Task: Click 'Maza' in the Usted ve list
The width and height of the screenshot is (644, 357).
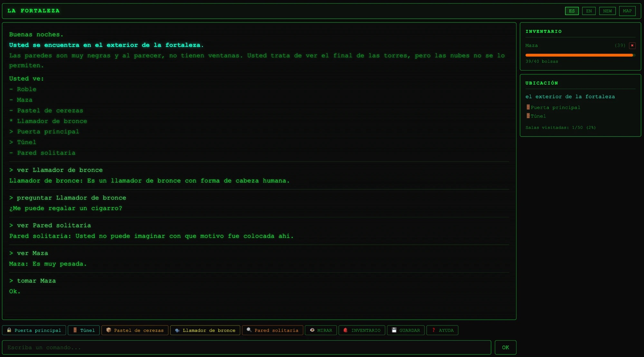Action: (24, 100)
